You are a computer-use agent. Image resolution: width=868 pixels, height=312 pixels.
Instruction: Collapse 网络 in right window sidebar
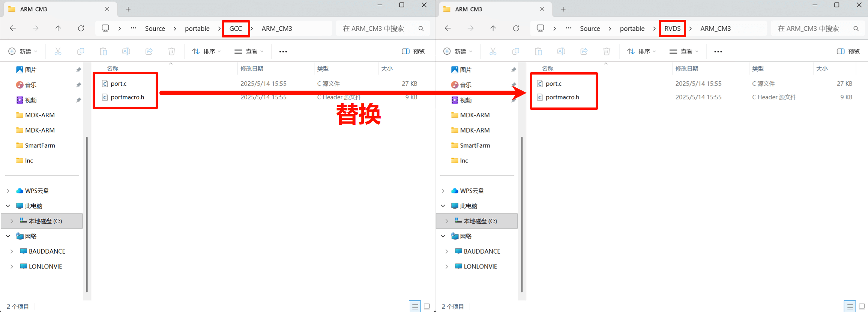tap(443, 236)
